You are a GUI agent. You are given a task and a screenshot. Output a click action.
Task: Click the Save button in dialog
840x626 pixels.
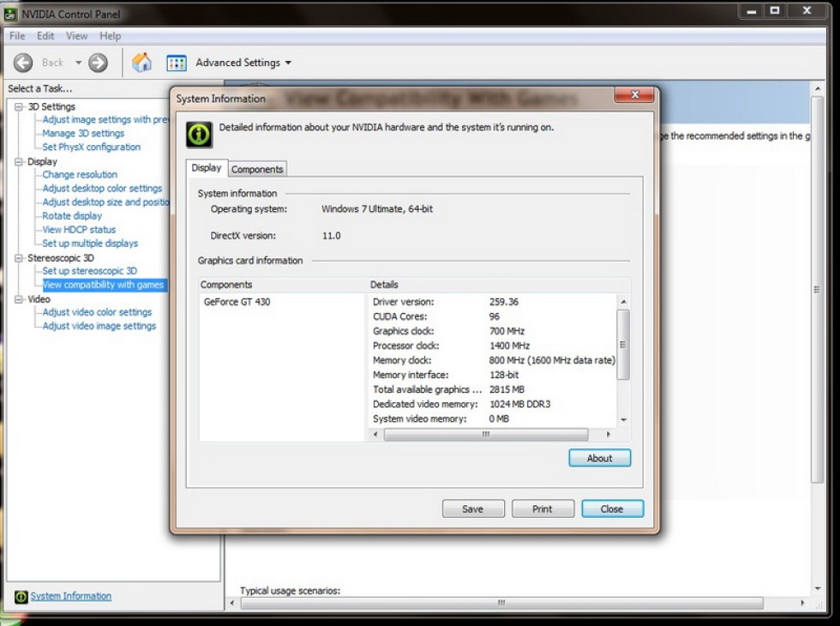tap(473, 509)
